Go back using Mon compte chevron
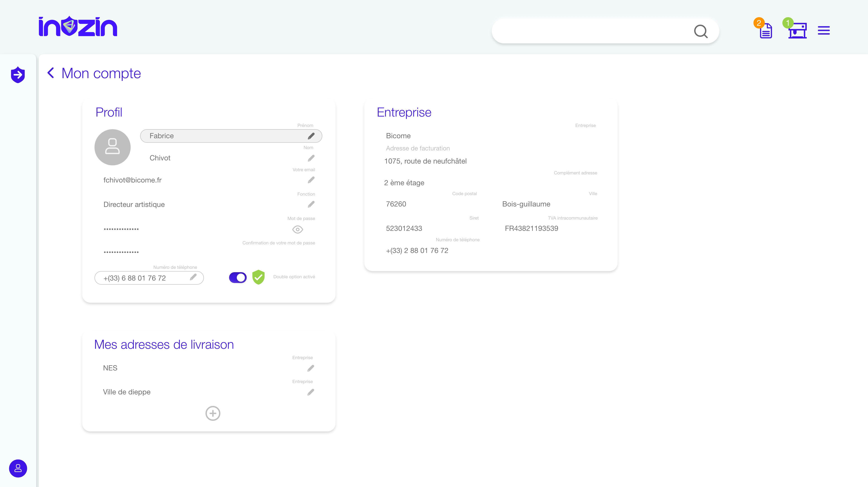 coord(51,73)
